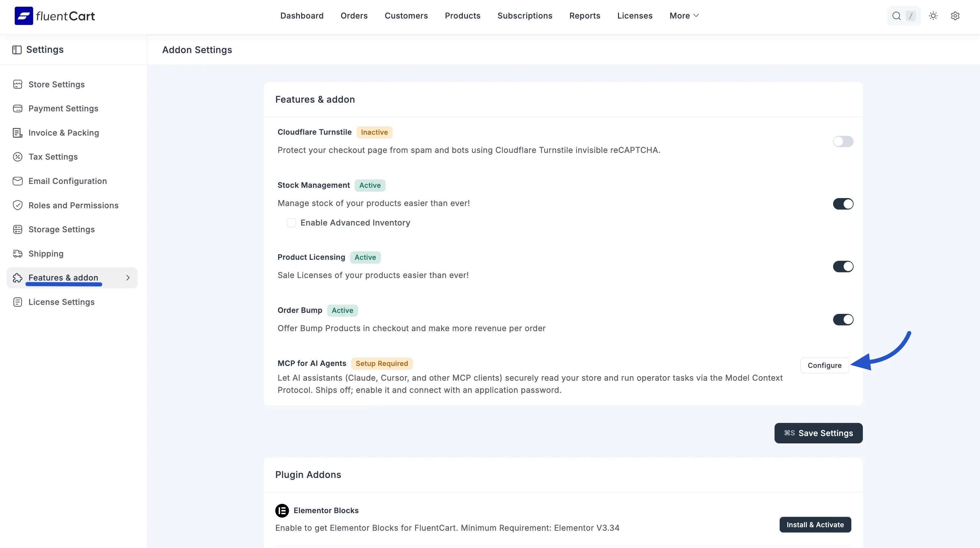Click the slash shortcut key badge
Viewport: 980px width, 548px height.
(x=910, y=16)
